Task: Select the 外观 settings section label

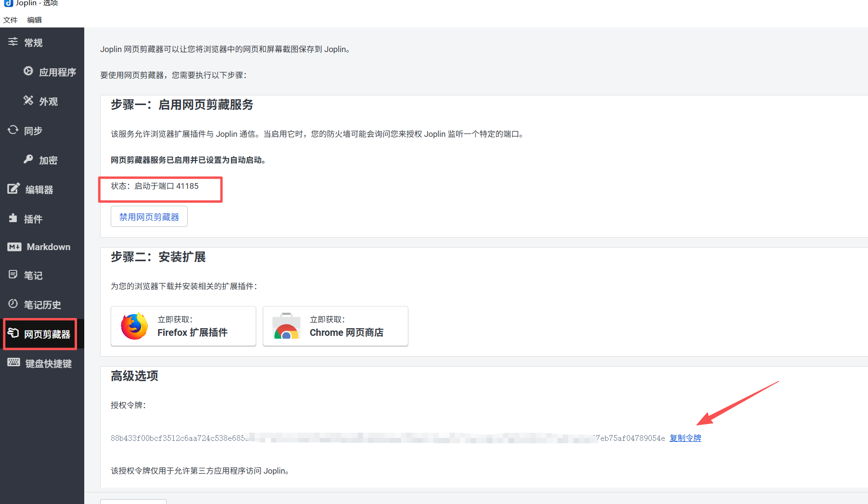Action: [49, 102]
